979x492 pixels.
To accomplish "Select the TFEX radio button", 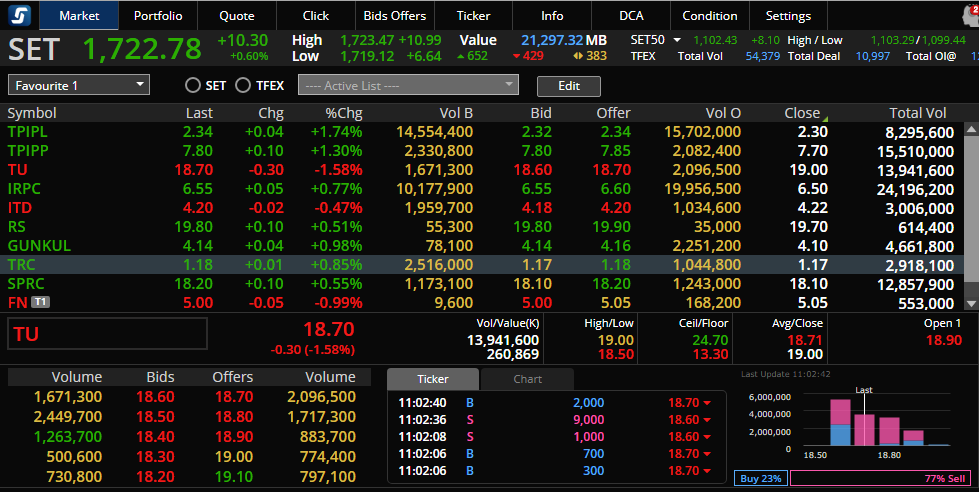I will (x=243, y=85).
